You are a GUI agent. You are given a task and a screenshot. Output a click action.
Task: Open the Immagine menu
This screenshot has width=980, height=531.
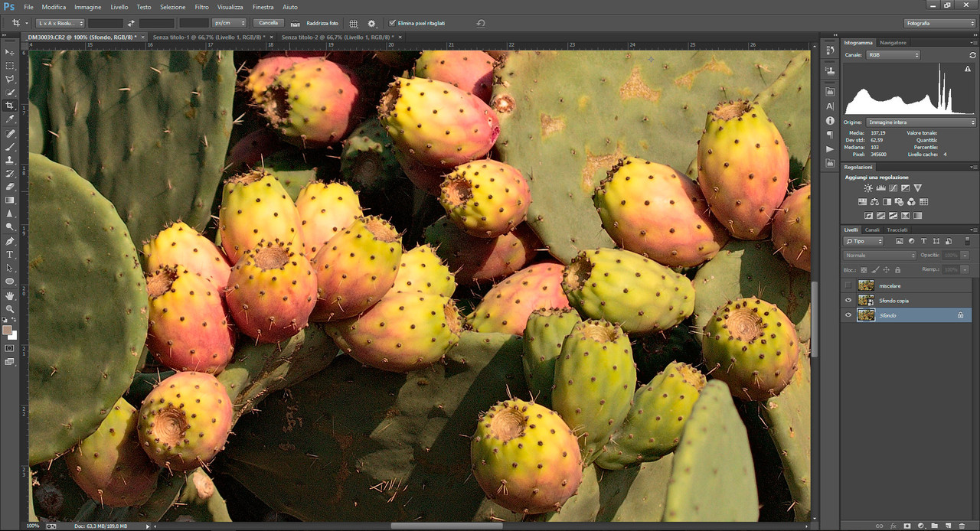coord(87,7)
